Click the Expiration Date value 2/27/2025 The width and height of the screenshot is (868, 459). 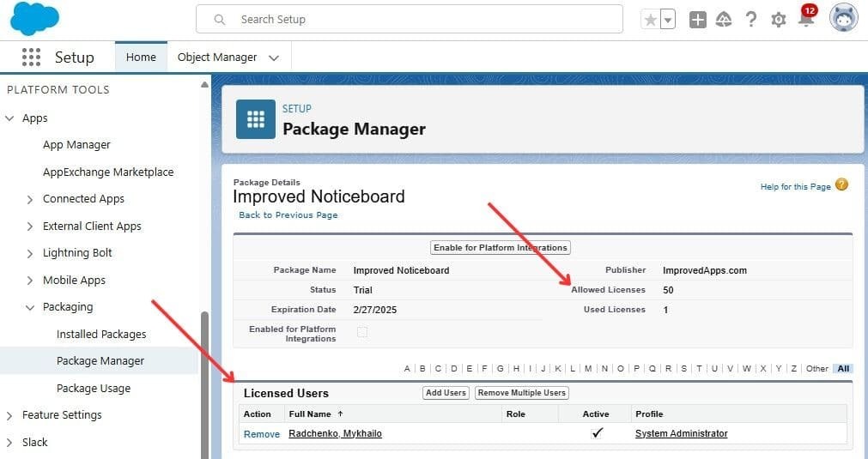coord(375,310)
